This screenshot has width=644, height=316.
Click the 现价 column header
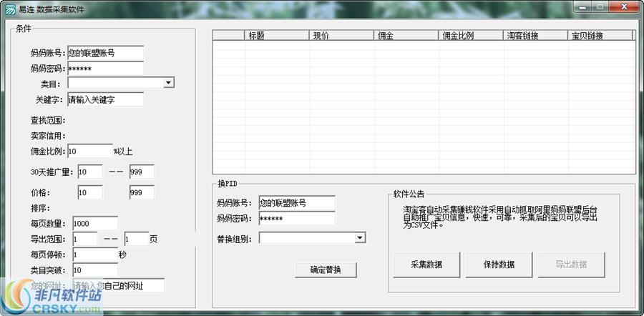[x=341, y=36]
